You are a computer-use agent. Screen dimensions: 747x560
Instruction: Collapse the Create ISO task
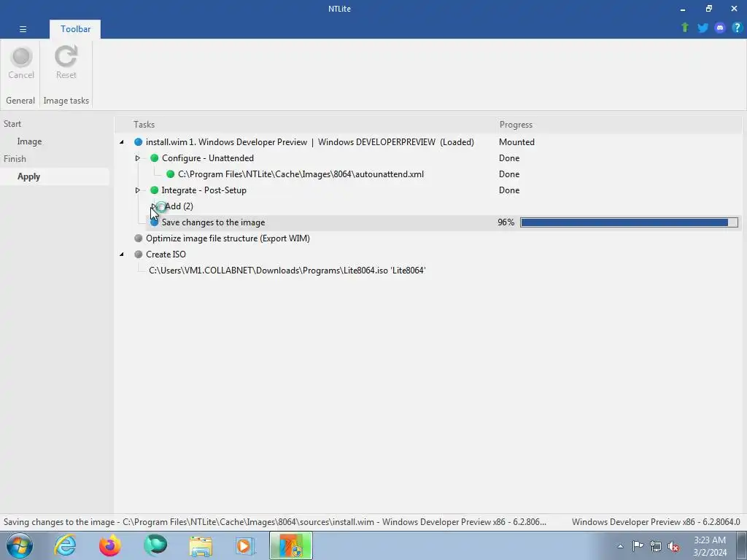pyautogui.click(x=122, y=254)
